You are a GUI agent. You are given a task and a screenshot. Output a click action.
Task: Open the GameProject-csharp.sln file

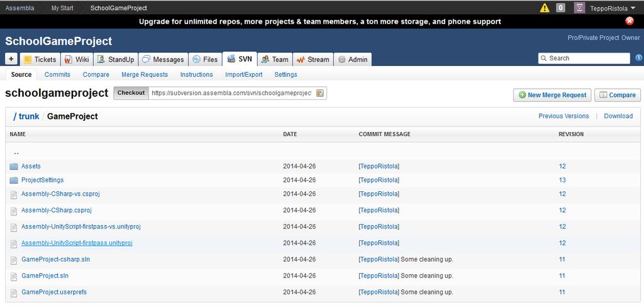[55, 259]
